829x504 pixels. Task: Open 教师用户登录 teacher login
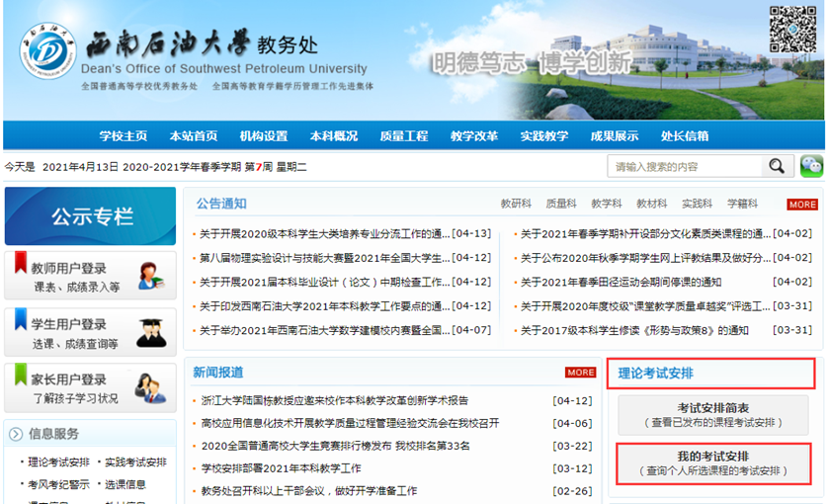pos(90,276)
